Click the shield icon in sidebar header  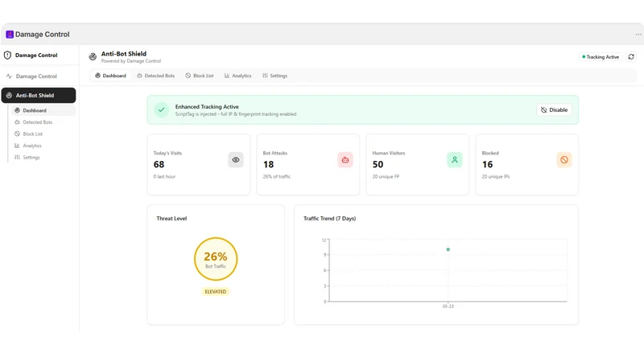click(x=7, y=55)
